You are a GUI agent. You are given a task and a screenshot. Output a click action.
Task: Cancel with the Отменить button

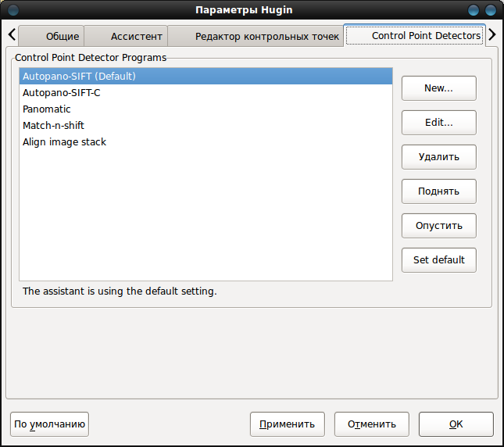point(372,424)
